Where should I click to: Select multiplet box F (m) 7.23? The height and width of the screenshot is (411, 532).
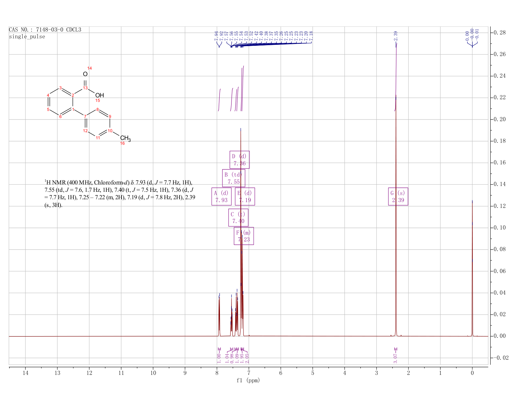click(244, 236)
